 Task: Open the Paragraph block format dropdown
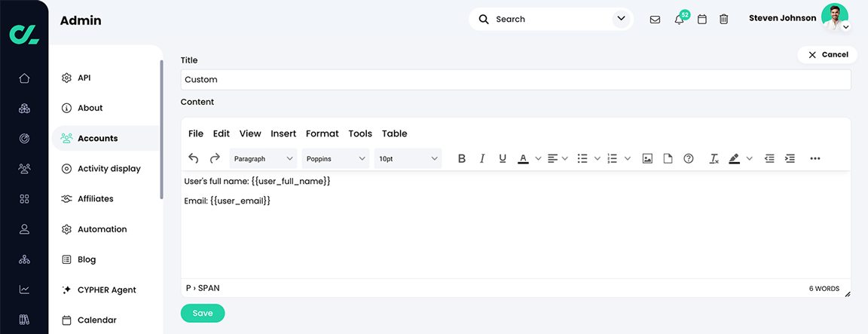(x=263, y=158)
